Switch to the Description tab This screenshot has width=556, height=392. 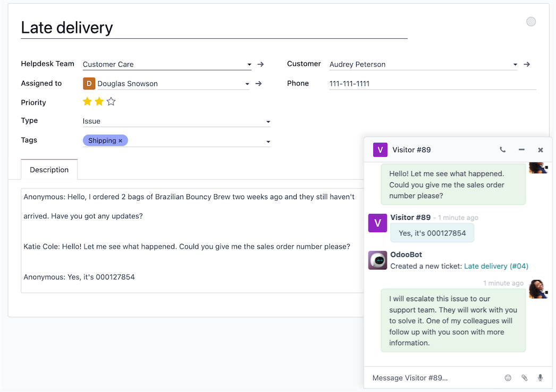click(x=49, y=169)
